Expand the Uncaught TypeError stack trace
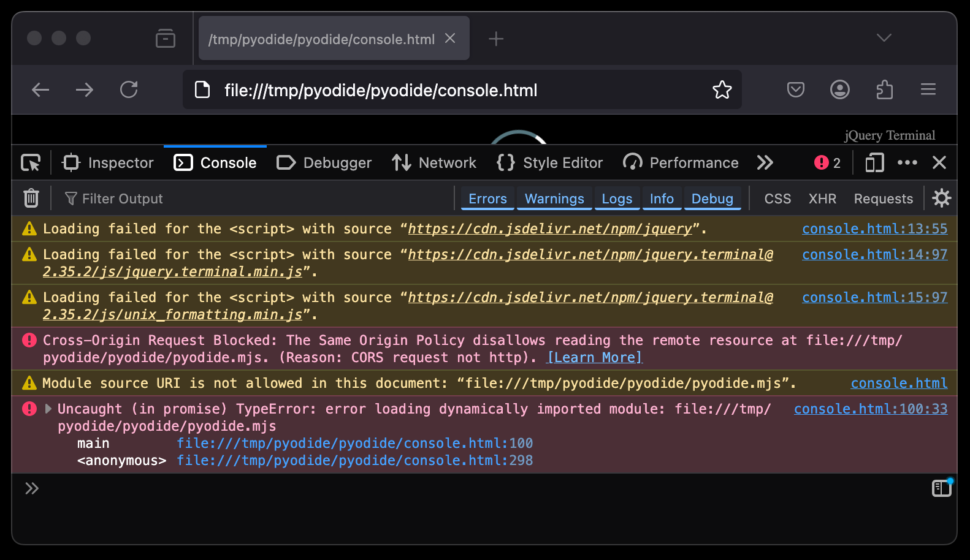The height and width of the screenshot is (560, 970). point(48,409)
